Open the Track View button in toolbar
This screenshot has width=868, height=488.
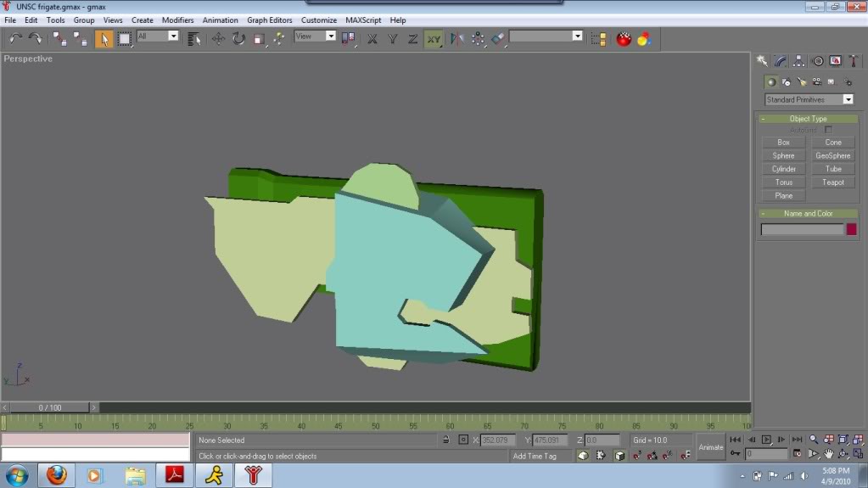pyautogui.click(x=598, y=39)
